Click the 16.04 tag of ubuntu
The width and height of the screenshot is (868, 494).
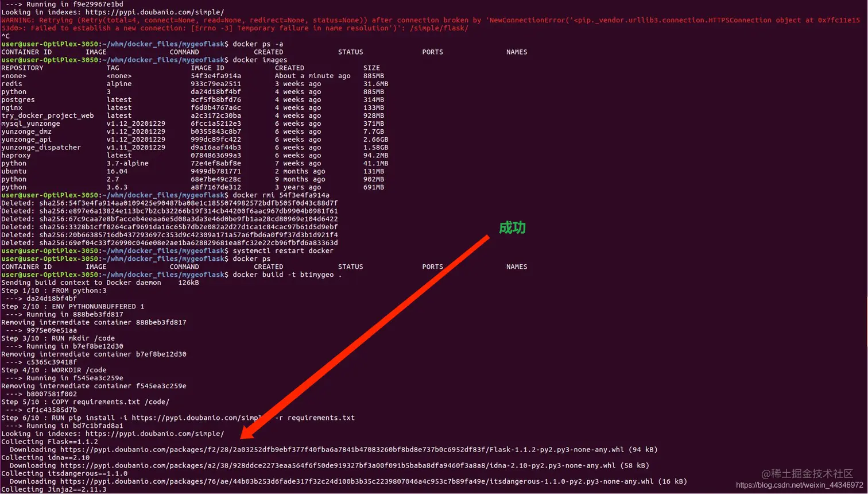click(117, 172)
